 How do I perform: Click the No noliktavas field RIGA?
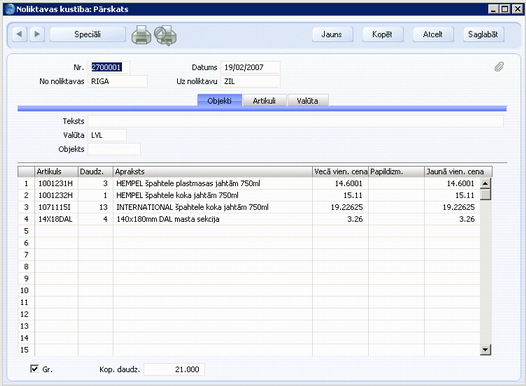pos(117,81)
